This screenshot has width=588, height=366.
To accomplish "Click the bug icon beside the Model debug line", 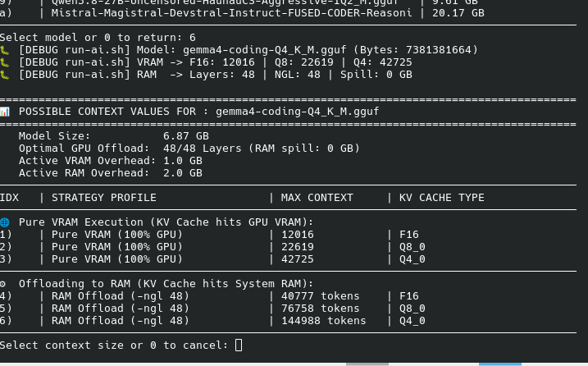I will point(4,50).
